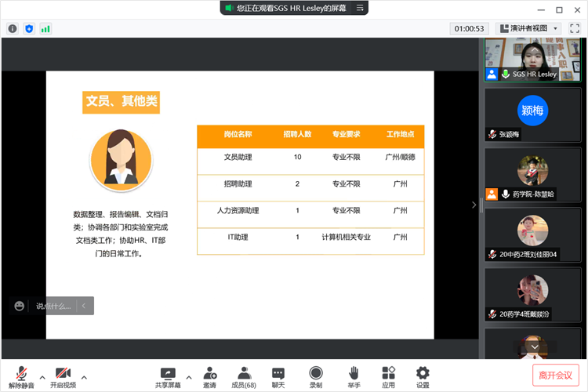Click 文员、其他类 slide heading
The image size is (588, 392).
pyautogui.click(x=121, y=102)
